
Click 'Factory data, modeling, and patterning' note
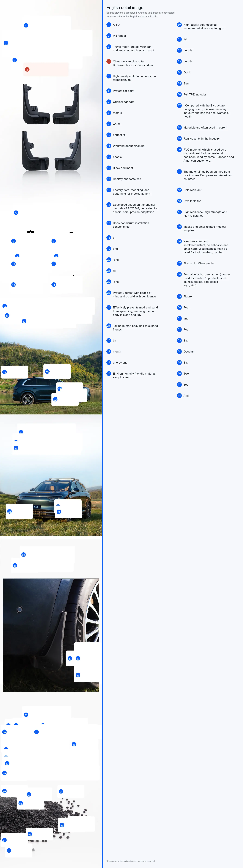pos(131,192)
